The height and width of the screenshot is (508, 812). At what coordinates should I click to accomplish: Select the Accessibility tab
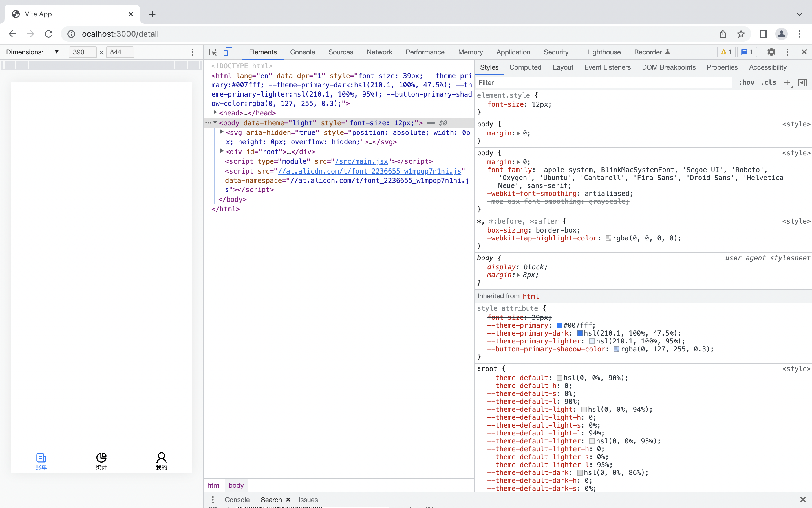coord(767,67)
